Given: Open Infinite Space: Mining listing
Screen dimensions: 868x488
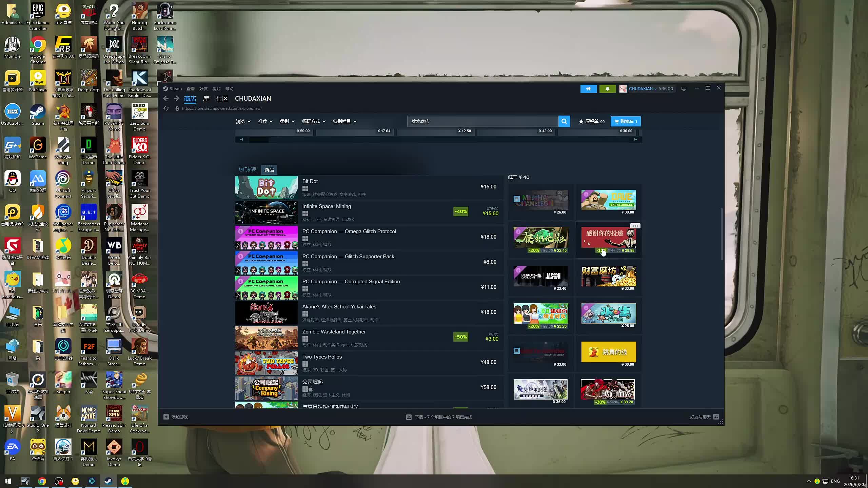Looking at the screenshot, I should point(369,212).
